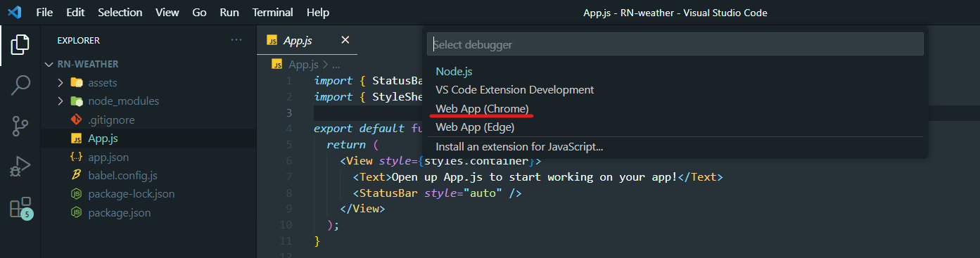Open the Selection menu
Screen dimensions: 980x258
click(120, 13)
